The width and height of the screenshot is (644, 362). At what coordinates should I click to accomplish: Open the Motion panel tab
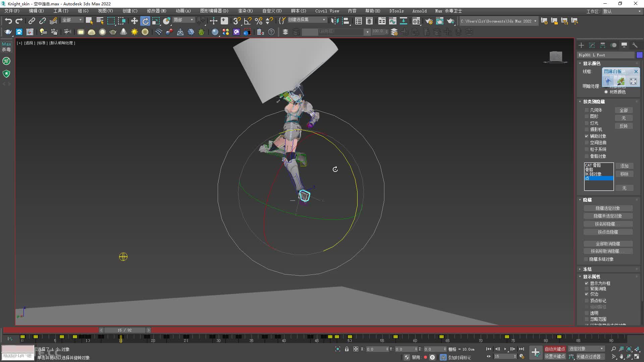[x=613, y=45]
